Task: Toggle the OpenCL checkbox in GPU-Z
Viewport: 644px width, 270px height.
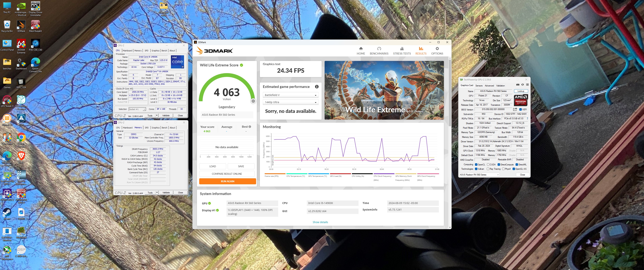Action: 476,165
